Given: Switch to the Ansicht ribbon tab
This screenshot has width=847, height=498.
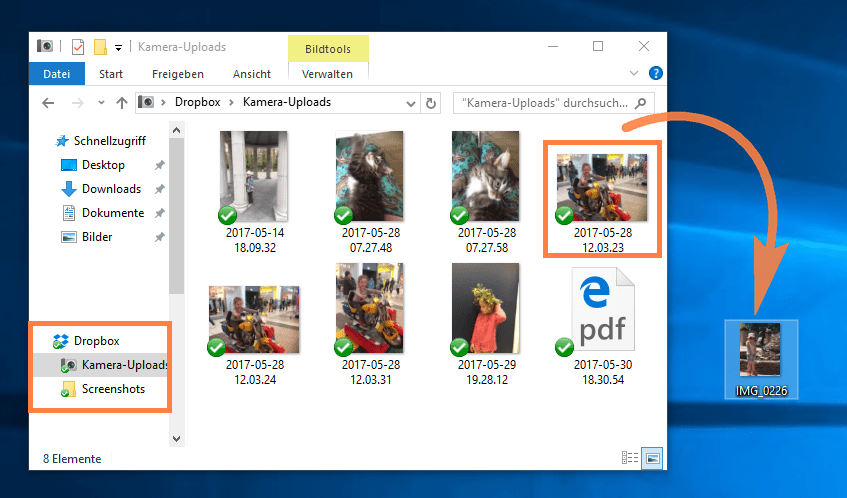Looking at the screenshot, I should [252, 74].
